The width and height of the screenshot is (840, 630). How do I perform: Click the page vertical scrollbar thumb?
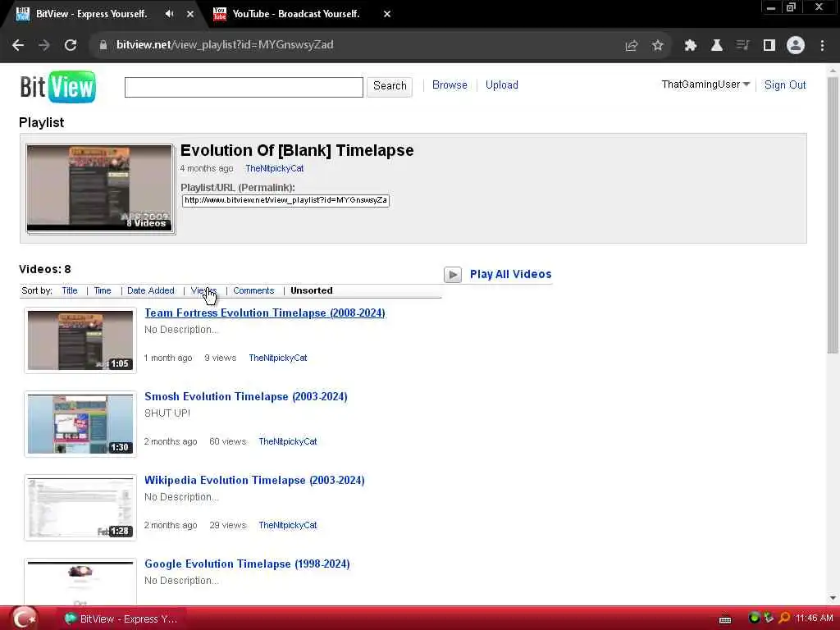[833, 216]
